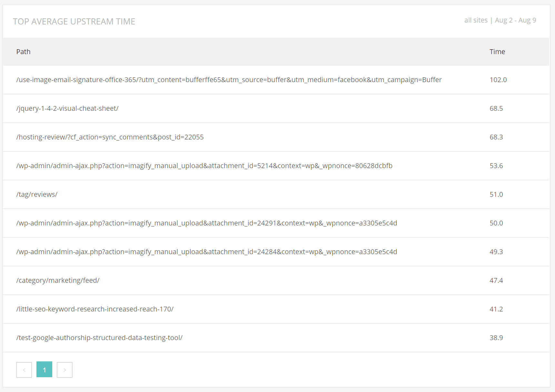555x392 pixels.
Task: Click the time value 49.3
Action: pos(496,252)
